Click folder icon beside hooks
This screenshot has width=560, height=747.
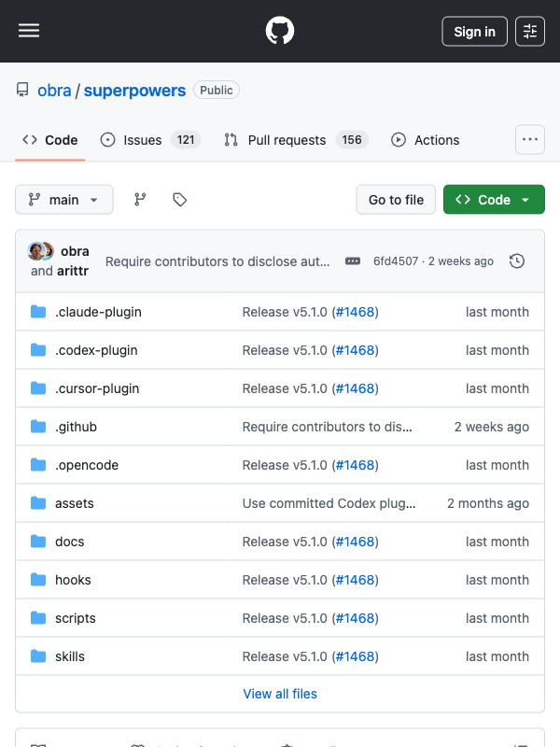tap(38, 580)
